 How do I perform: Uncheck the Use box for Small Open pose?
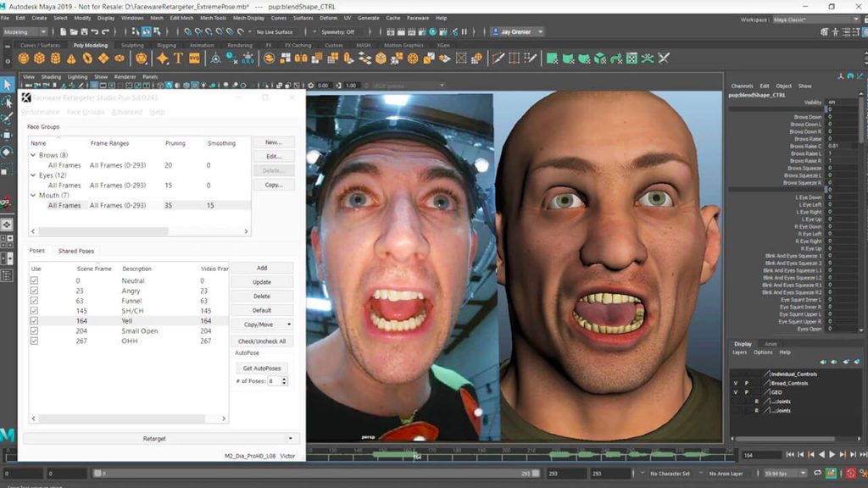tap(34, 331)
